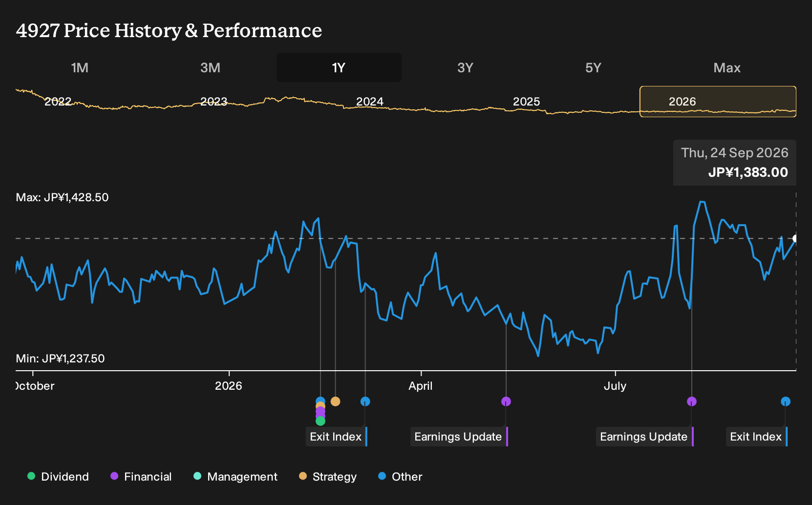Click the blue Other dot above first Exit Index
This screenshot has width=812, height=505.
[365, 401]
